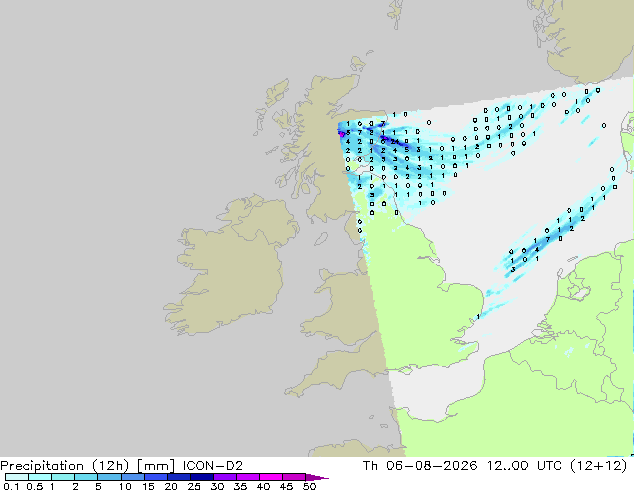Click the legend label '50'

pos(309,486)
